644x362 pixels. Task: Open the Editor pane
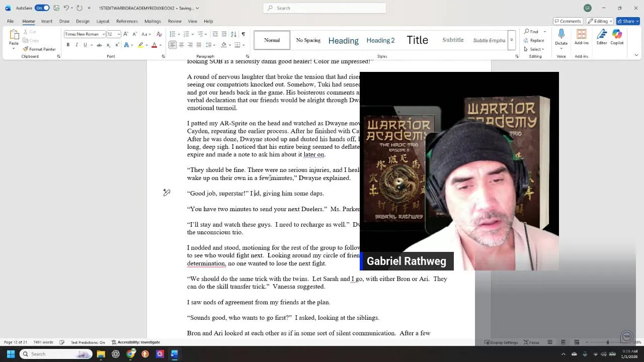602,37
